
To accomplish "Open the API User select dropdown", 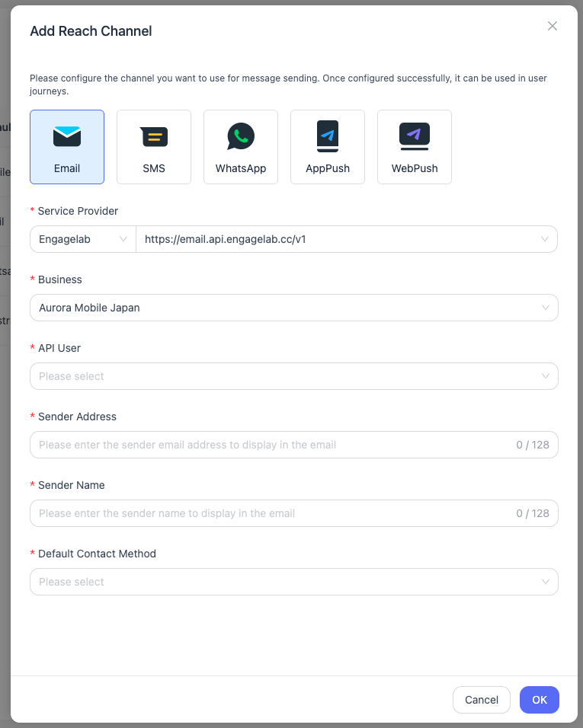I will [x=294, y=376].
